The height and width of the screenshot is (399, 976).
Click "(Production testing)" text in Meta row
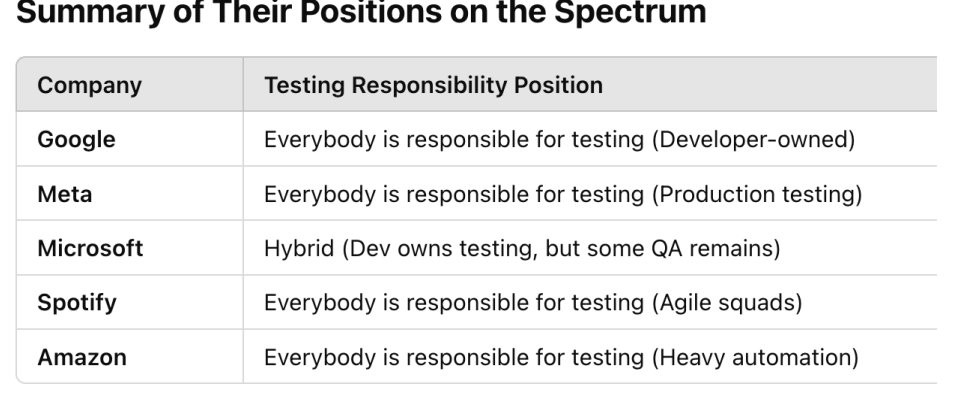tap(757, 194)
